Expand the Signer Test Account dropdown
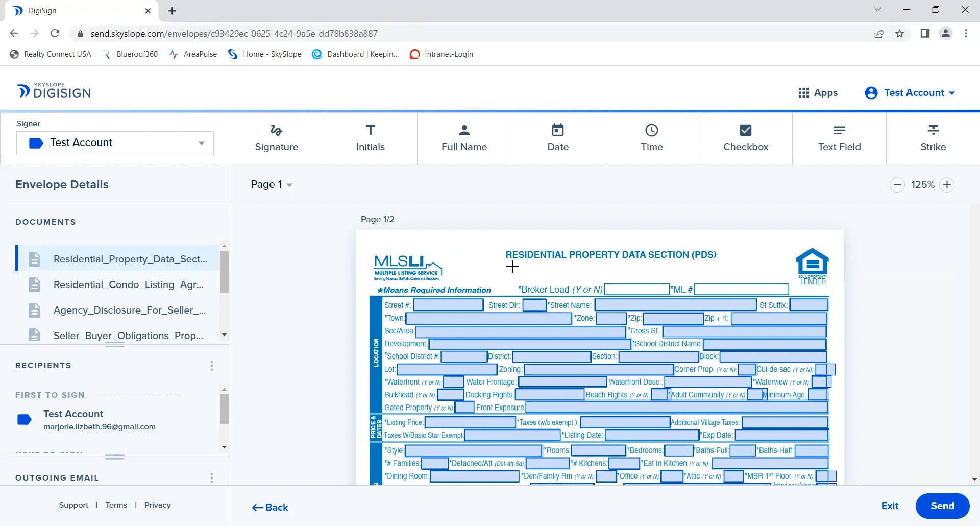Image resolution: width=980 pixels, height=526 pixels. (115, 143)
